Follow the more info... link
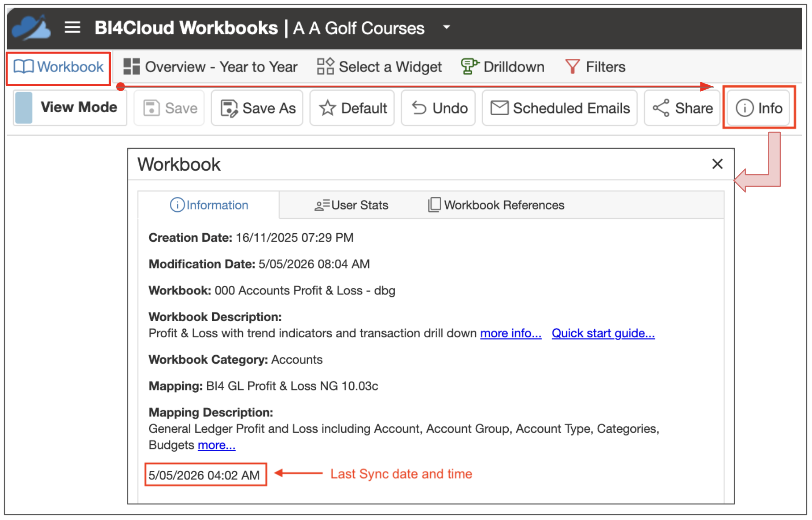Screen dimensions: 812x520 pyautogui.click(x=511, y=333)
